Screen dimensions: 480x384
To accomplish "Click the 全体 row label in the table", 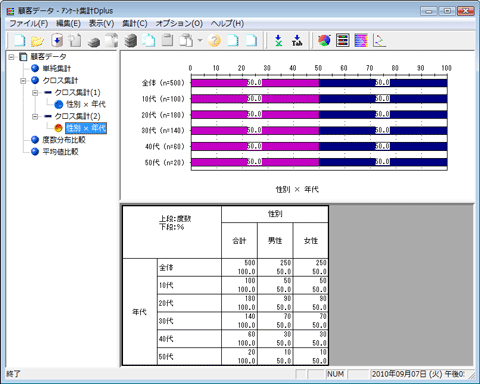I will coord(189,268).
